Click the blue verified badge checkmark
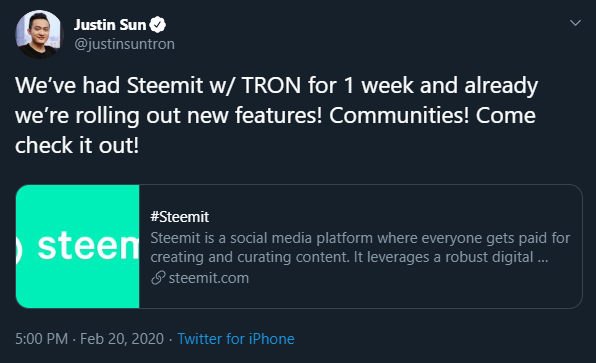Image resolution: width=596 pixels, height=363 pixels. tap(157, 25)
